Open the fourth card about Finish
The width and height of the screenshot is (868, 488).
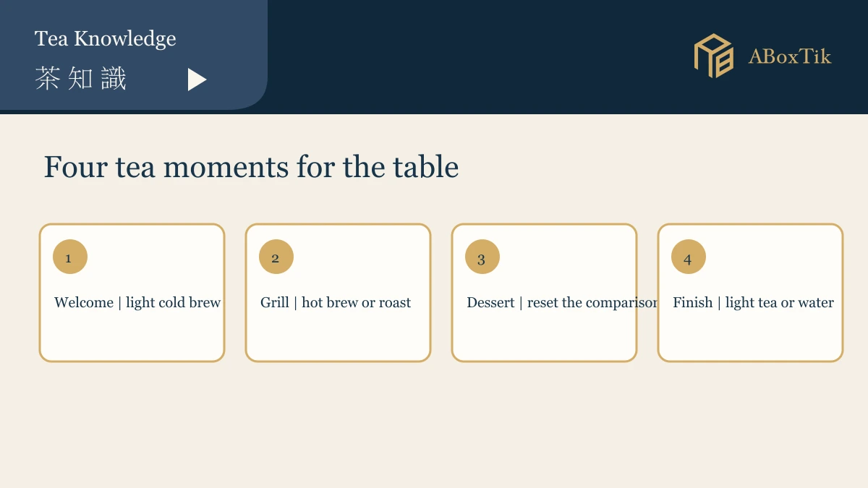[750, 293]
